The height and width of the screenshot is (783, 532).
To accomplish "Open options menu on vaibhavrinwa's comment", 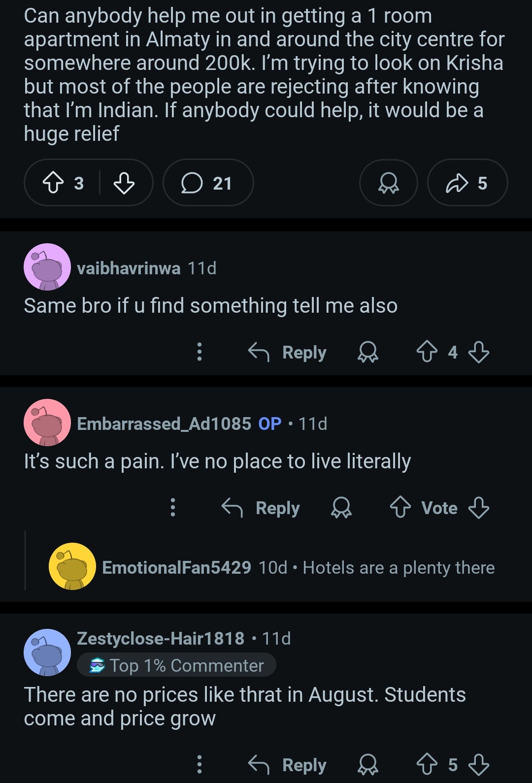I will click(x=199, y=352).
